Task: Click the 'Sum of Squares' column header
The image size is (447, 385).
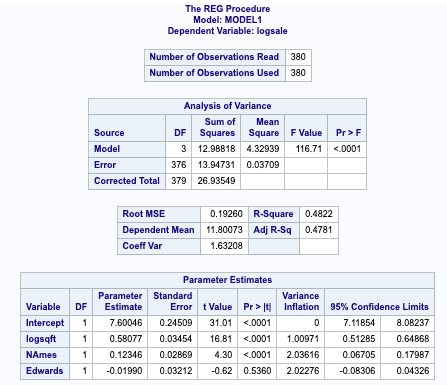Action: [217, 127]
